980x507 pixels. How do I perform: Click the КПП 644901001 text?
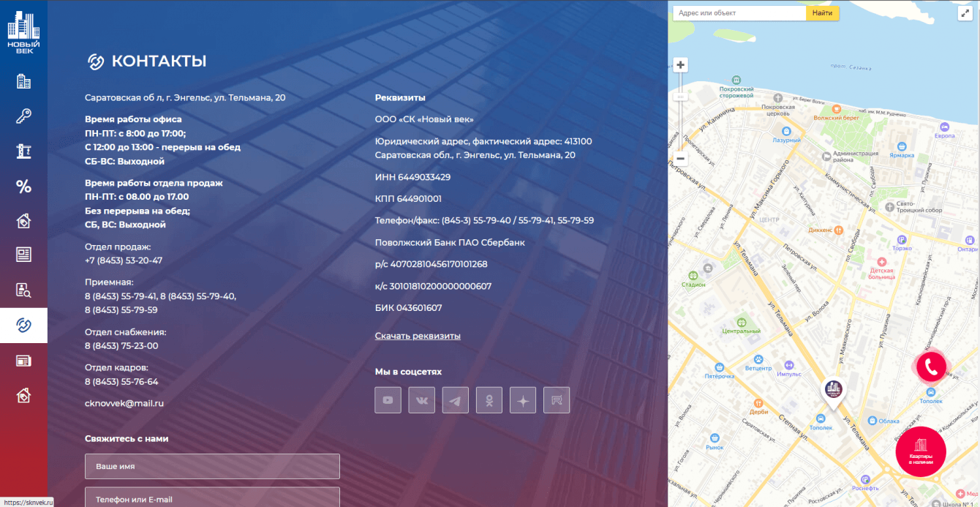(408, 199)
